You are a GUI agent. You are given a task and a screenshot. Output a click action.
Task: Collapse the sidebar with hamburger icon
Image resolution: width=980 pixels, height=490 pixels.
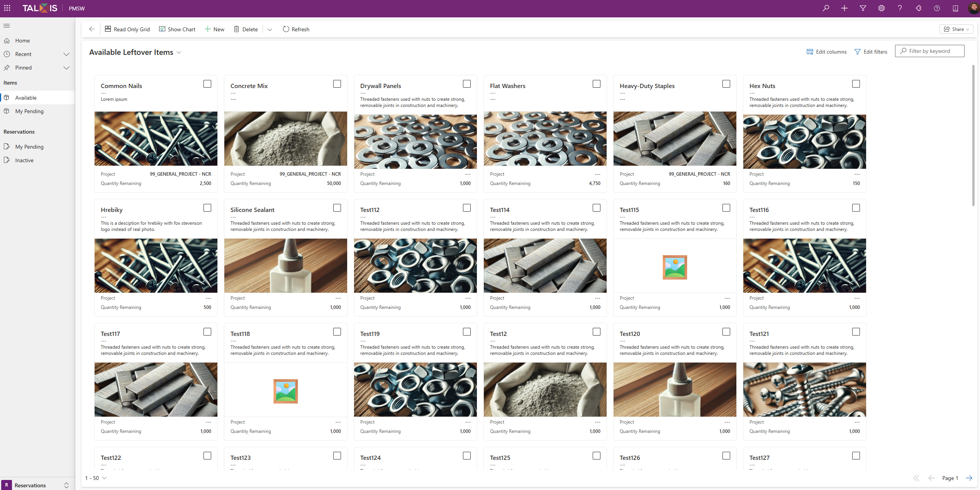click(7, 25)
